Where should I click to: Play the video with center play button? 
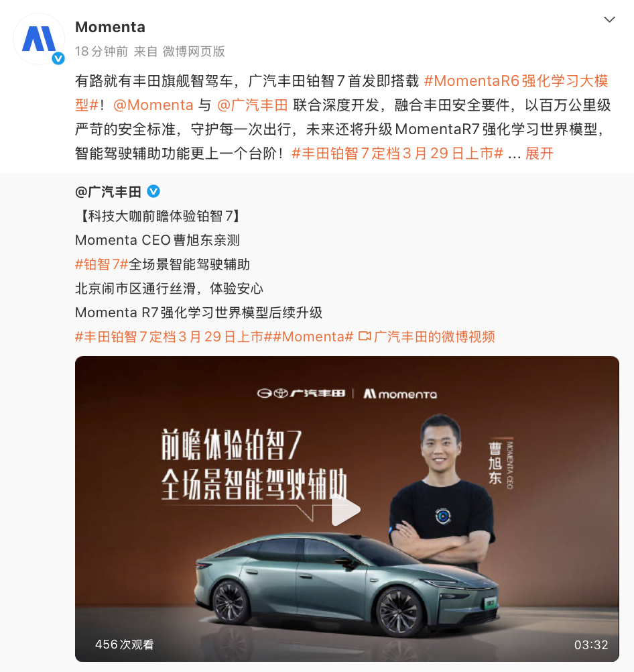(x=346, y=510)
